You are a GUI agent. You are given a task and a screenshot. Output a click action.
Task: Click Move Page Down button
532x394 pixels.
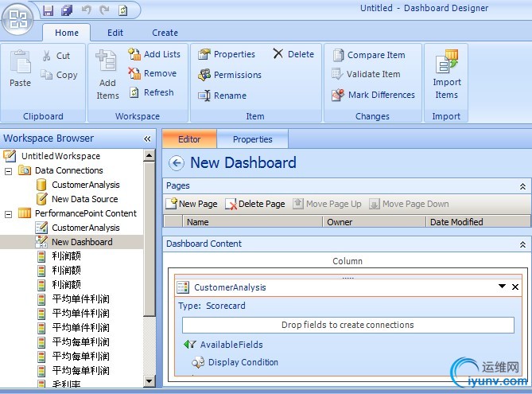tap(409, 204)
